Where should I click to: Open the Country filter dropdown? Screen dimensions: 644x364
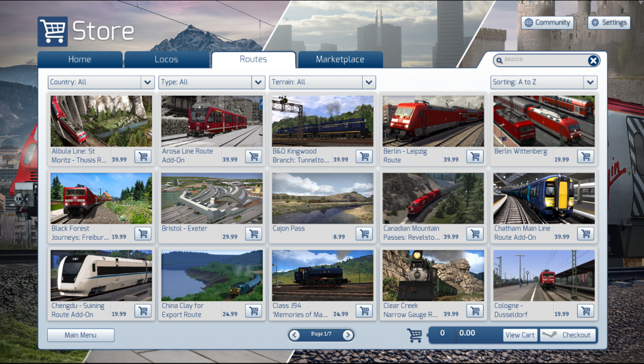pos(99,82)
